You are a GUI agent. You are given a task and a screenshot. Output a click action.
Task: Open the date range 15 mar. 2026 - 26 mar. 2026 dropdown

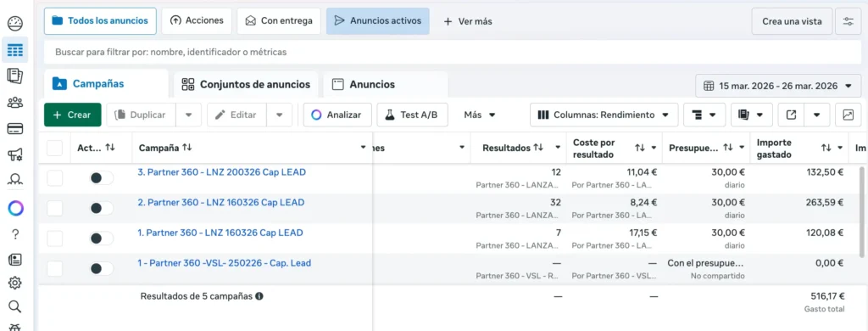(x=778, y=86)
